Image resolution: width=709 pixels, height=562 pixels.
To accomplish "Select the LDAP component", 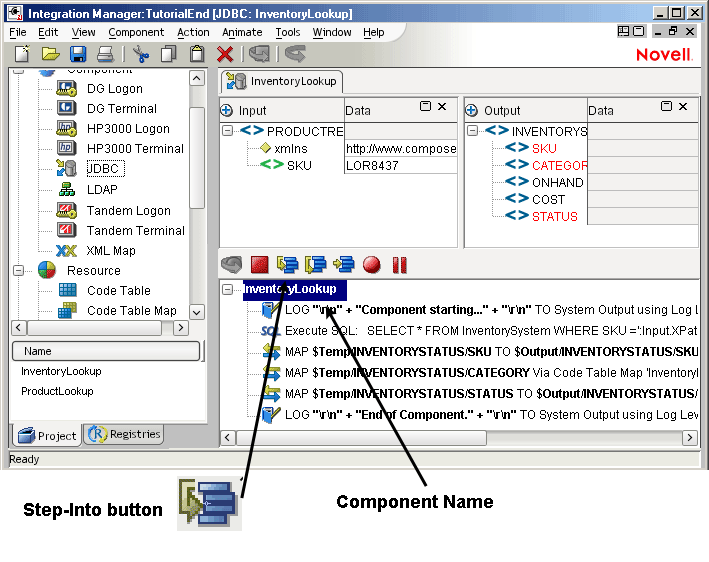I will coord(102,189).
